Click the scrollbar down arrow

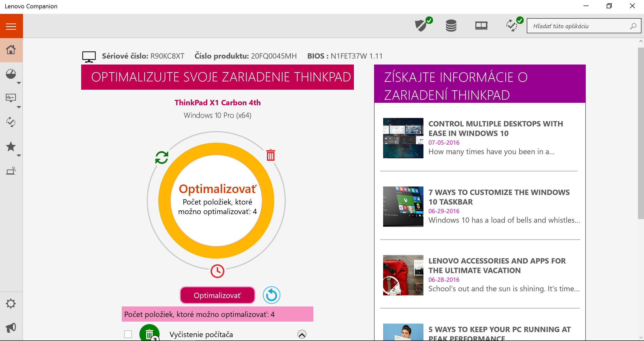[x=641, y=337]
